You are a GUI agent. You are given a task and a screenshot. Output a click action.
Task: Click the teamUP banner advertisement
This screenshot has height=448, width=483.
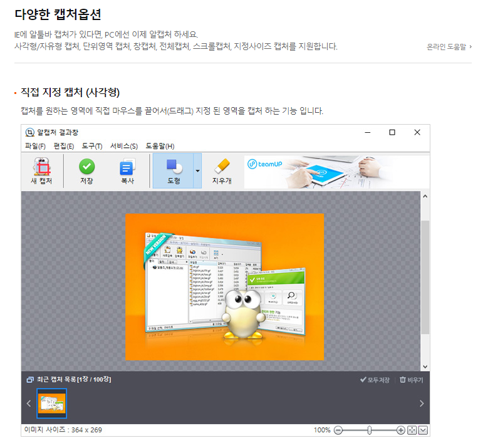click(336, 172)
